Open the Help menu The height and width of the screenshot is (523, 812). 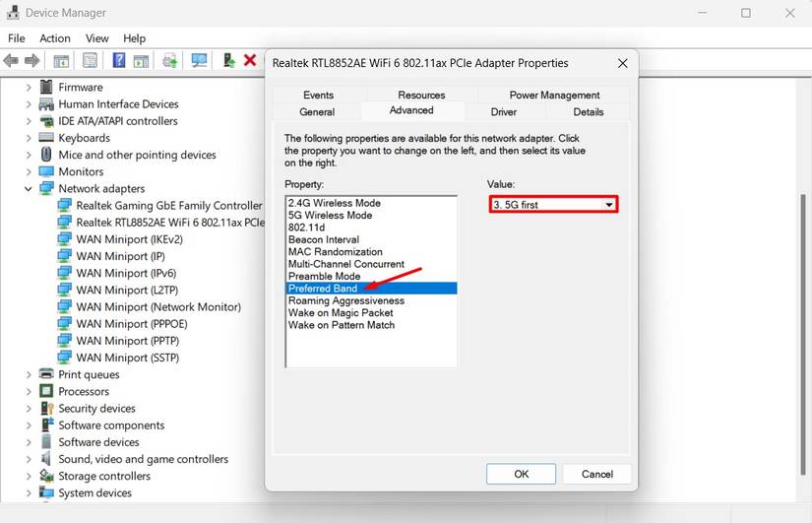point(134,38)
